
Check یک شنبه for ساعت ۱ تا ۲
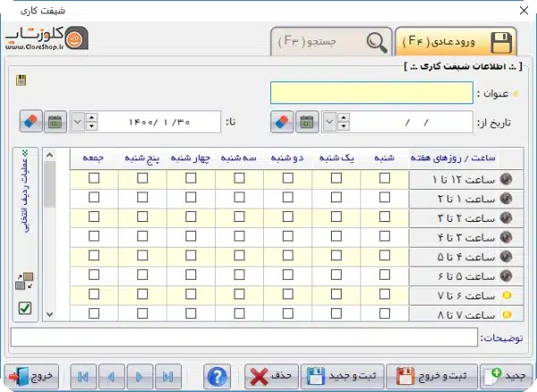(x=337, y=197)
